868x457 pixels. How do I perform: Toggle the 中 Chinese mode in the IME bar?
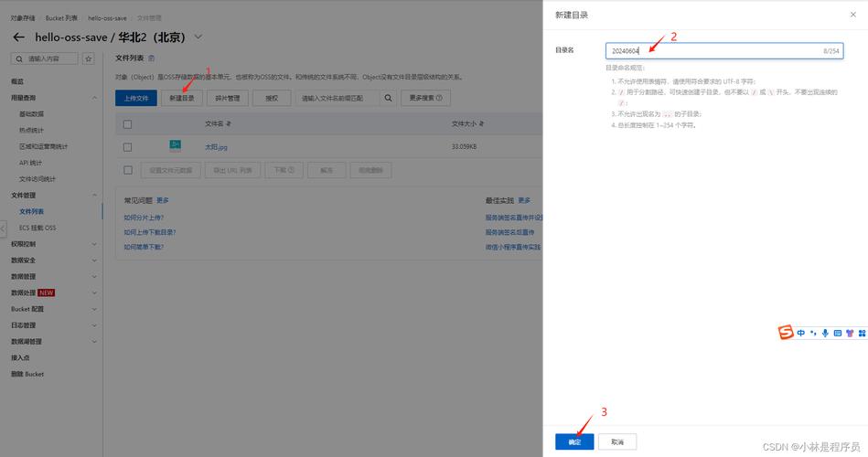pos(801,333)
